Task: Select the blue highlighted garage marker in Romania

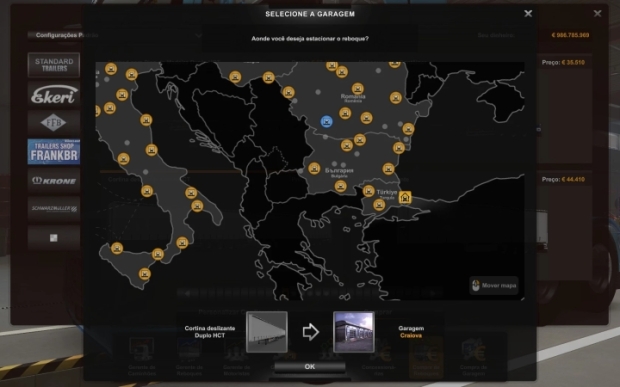Action: pos(326,121)
